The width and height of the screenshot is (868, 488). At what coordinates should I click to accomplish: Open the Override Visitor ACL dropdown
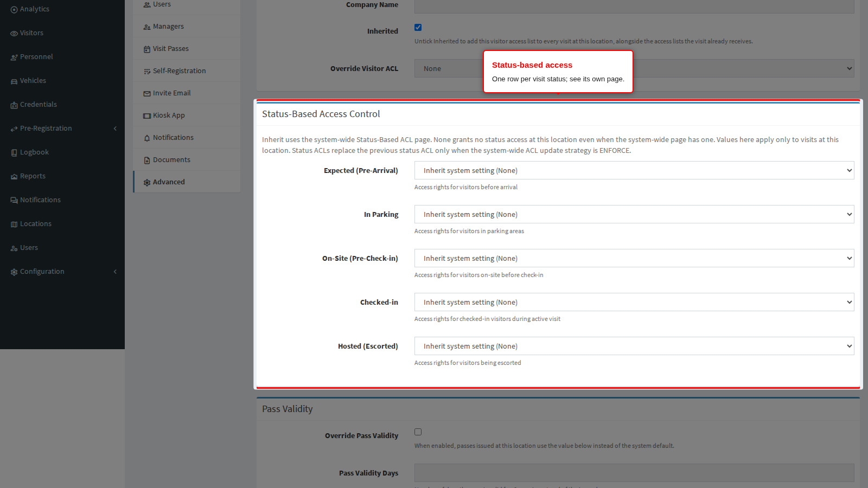[634, 68]
